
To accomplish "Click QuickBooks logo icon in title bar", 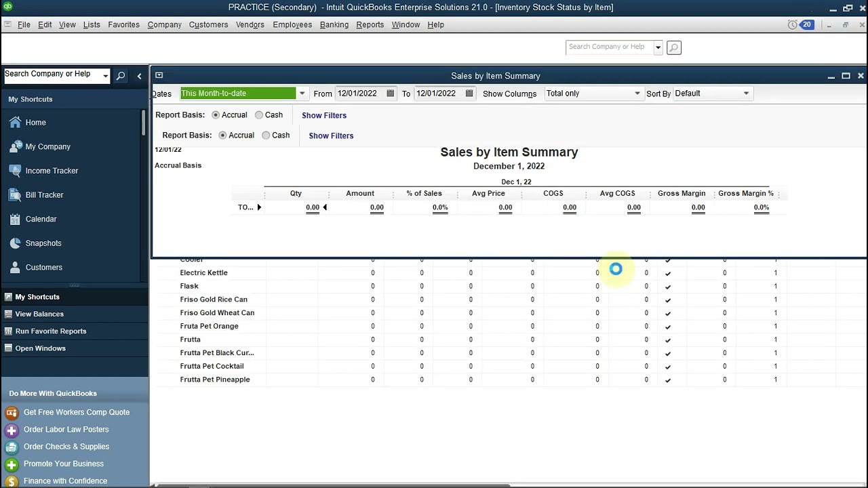I will (x=7, y=7).
